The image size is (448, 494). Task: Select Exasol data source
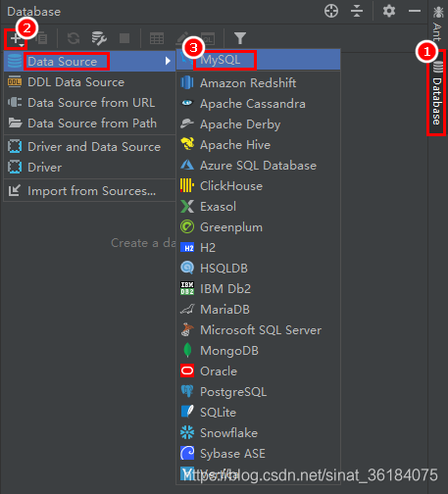coord(258,207)
